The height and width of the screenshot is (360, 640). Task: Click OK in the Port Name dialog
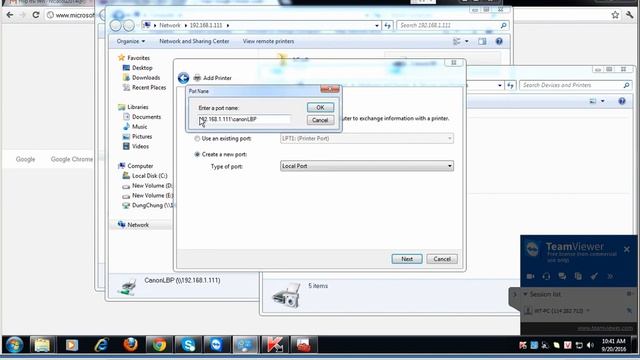pyautogui.click(x=320, y=107)
